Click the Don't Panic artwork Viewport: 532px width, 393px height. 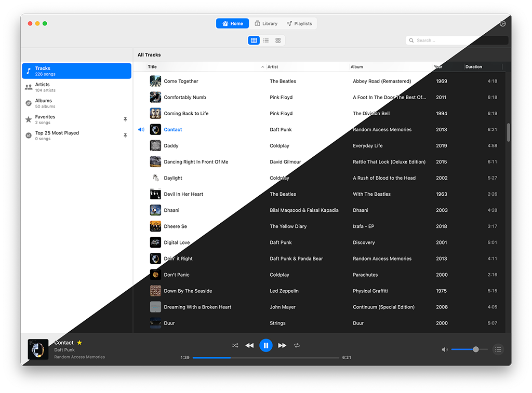tap(155, 275)
